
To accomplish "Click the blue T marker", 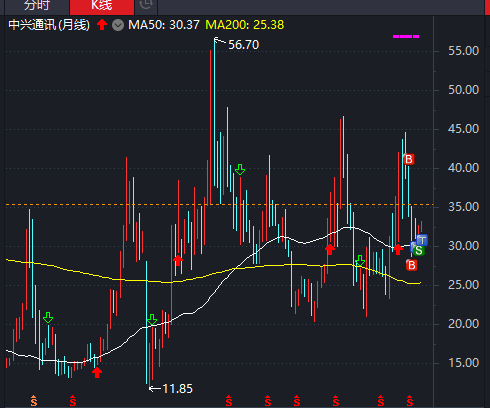I will [x=422, y=240].
